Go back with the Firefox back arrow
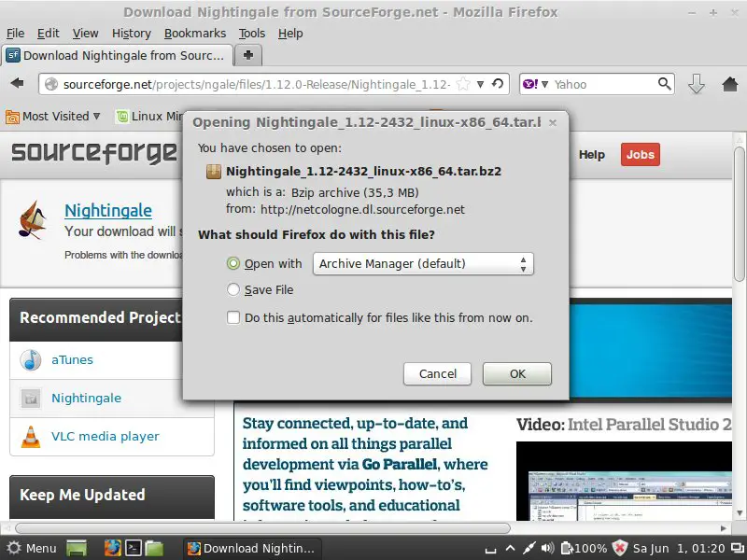Viewport: 747px width, 560px height. click(x=18, y=84)
